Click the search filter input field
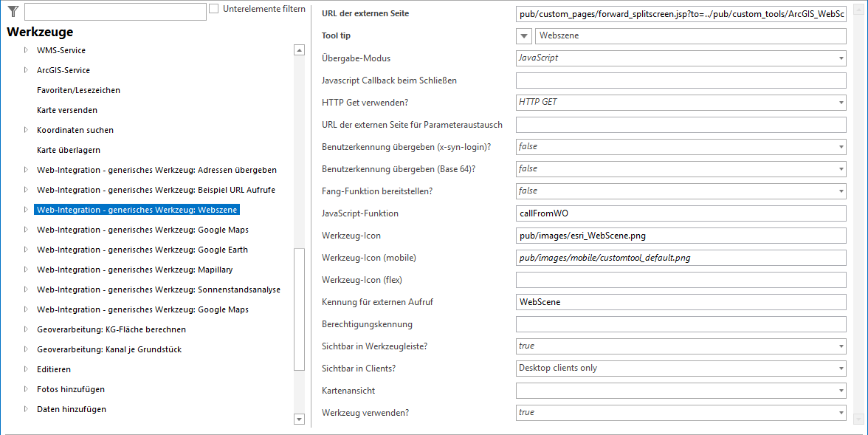 coord(114,11)
